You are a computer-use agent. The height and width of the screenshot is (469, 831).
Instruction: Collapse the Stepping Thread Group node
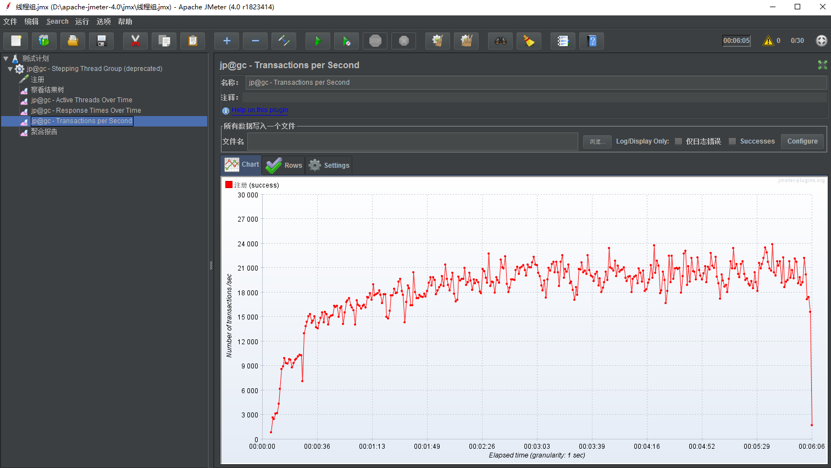click(10, 69)
